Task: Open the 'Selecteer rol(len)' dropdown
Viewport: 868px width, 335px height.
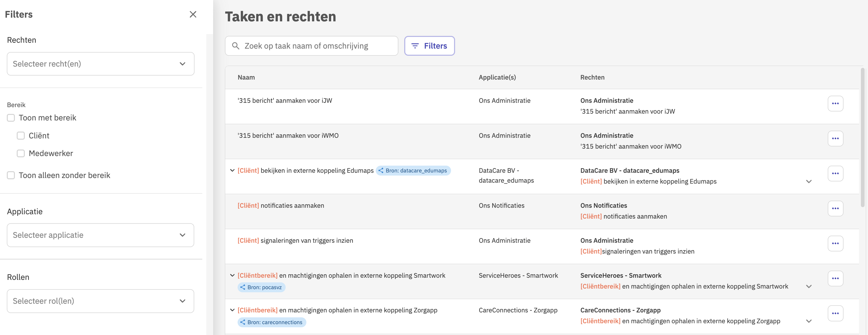Action: click(100, 301)
